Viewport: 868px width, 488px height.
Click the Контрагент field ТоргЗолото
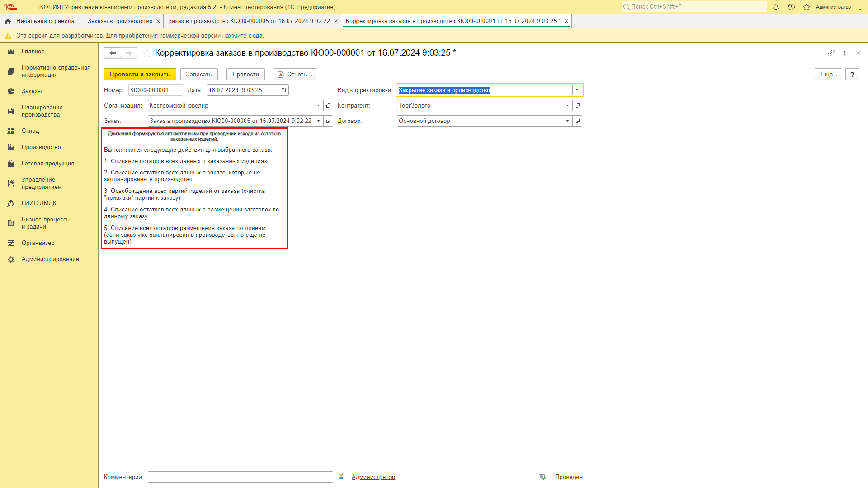coord(480,106)
